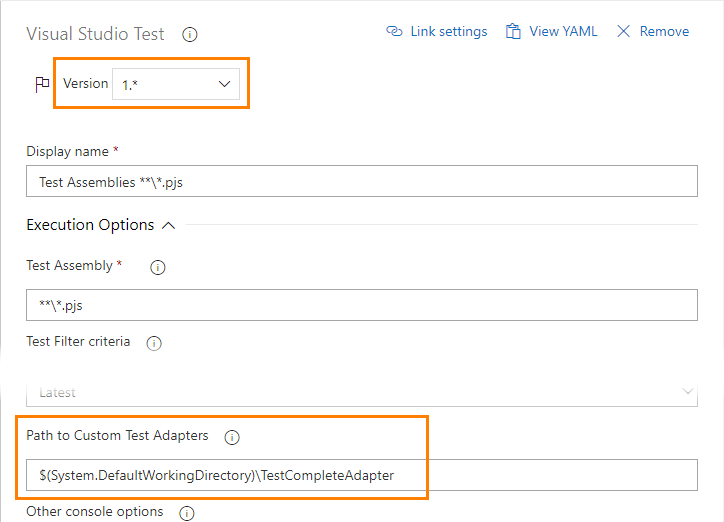Show info for Test Assembly field
This screenshot has height=522, width=724.
click(x=157, y=267)
